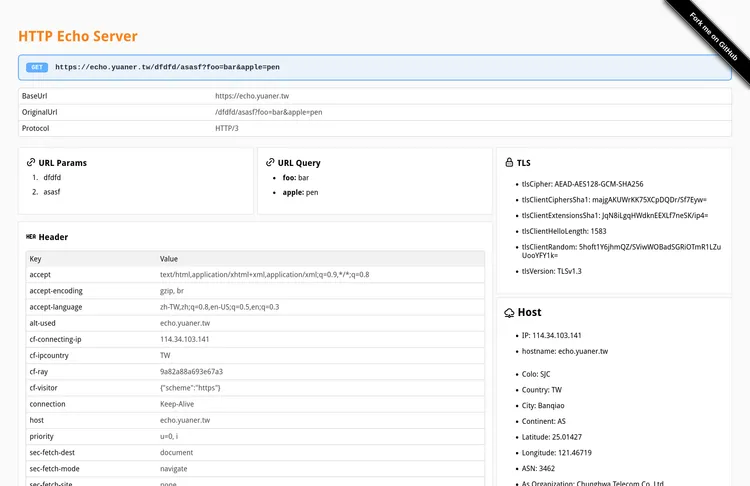Viewport: 750px width, 486px height.
Task: Click the request URL text in banner
Action: tap(167, 67)
